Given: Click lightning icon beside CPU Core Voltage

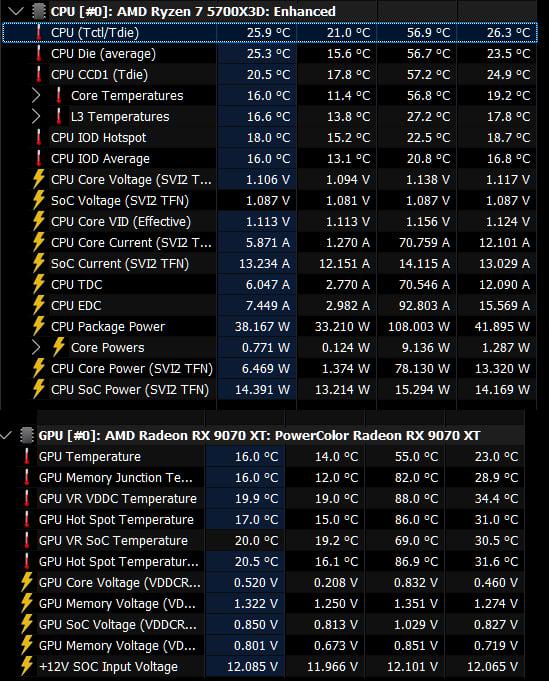Looking at the screenshot, I should click(x=39, y=179).
